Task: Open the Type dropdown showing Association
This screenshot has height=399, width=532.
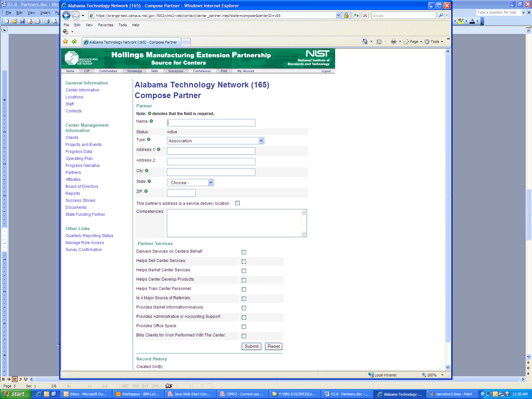Action: [261, 141]
